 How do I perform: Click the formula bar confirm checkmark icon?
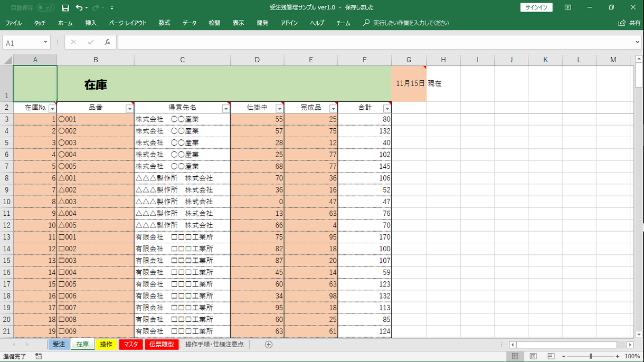(x=90, y=42)
